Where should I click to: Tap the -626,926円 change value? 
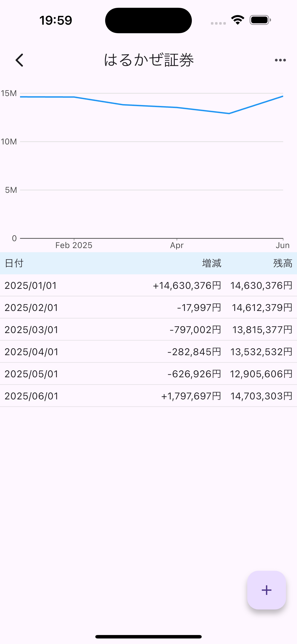[195, 374]
